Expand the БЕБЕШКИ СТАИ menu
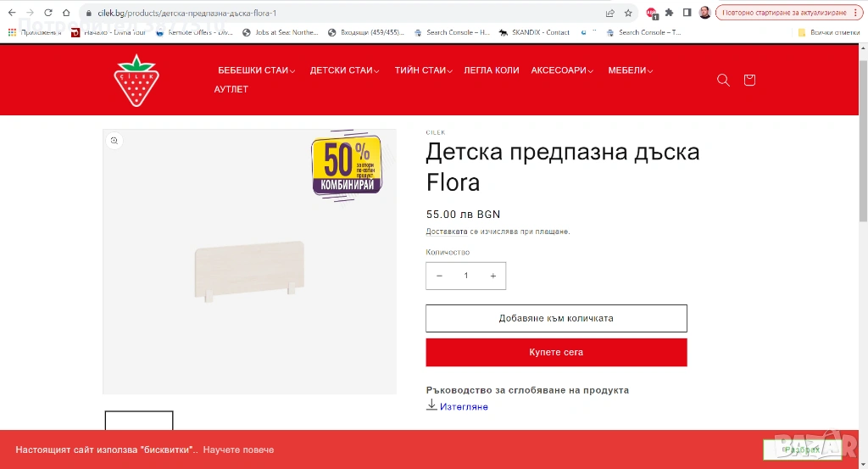 point(256,70)
